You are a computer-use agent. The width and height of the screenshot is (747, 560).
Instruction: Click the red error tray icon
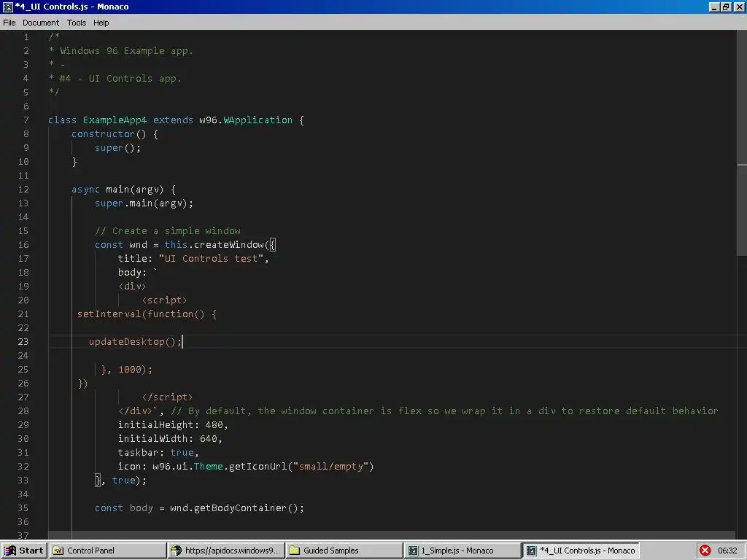(705, 551)
